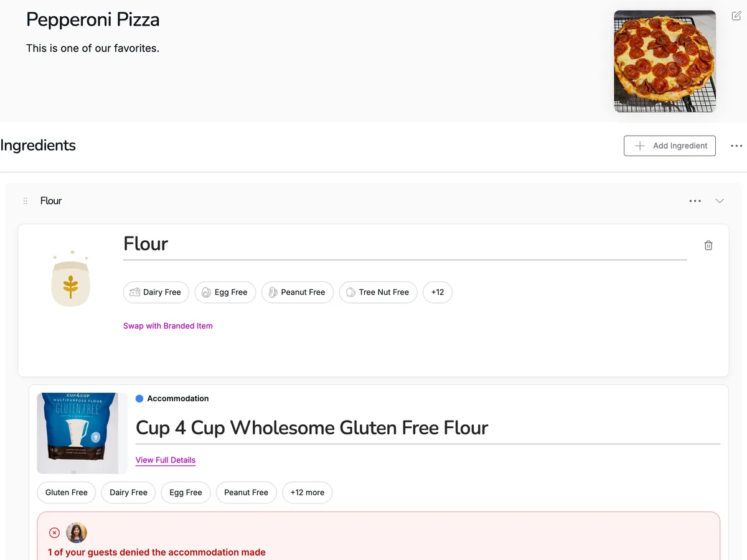Open the Pepperoni Pizza photo thumbnail
The height and width of the screenshot is (560, 747).
click(665, 61)
